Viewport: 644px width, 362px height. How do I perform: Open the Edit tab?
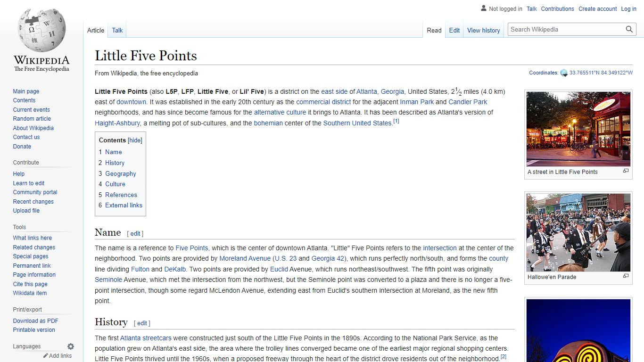[x=454, y=30]
